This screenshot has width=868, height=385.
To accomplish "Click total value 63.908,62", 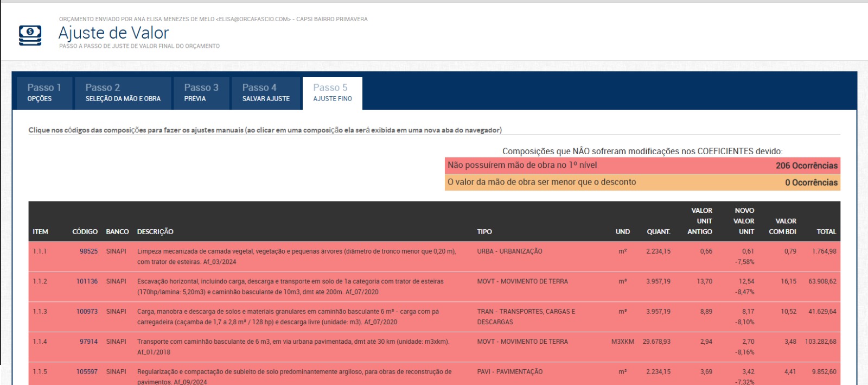I will point(822,281).
